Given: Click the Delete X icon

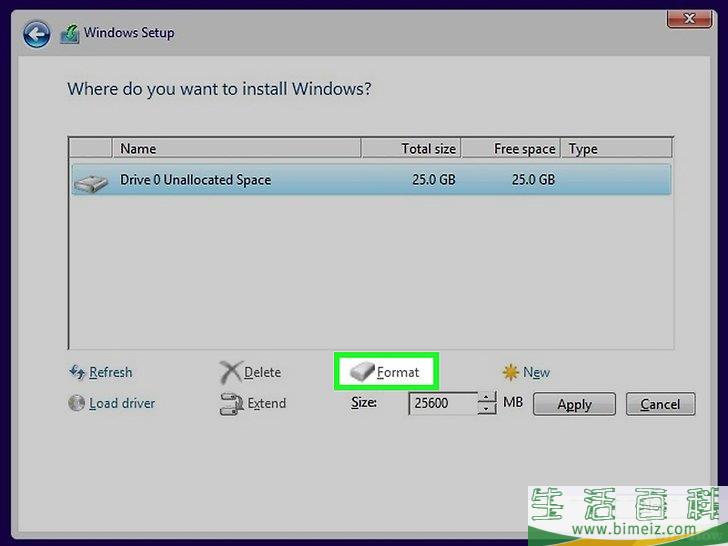Looking at the screenshot, I should click(230, 372).
